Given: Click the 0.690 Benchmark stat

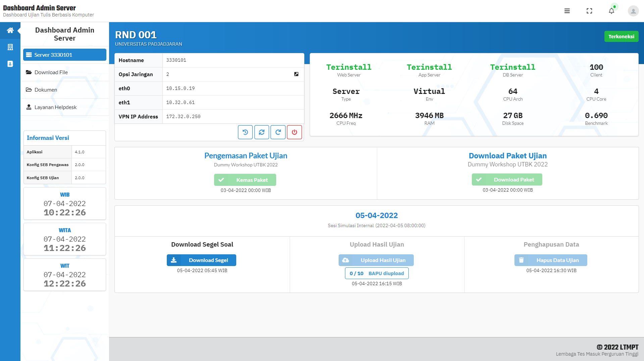Looking at the screenshot, I should [x=596, y=119].
